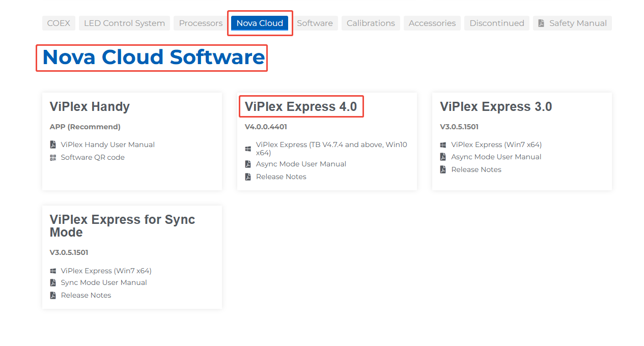Viewport: 644px width, 346px height.
Task: Switch to LED Control System tab
Action: (x=124, y=23)
